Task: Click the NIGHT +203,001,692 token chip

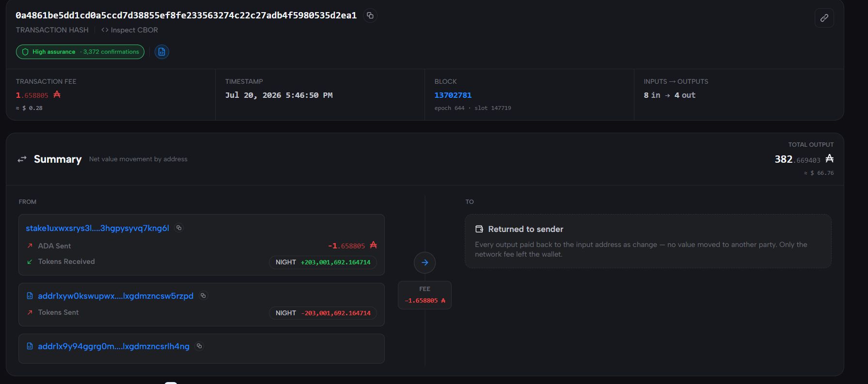Action: pyautogui.click(x=323, y=262)
